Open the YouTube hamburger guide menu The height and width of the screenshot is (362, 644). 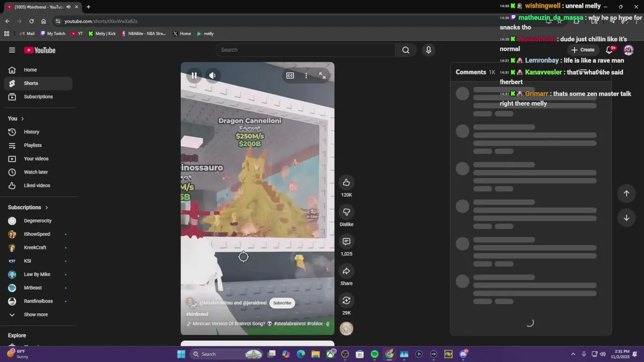click(12, 50)
